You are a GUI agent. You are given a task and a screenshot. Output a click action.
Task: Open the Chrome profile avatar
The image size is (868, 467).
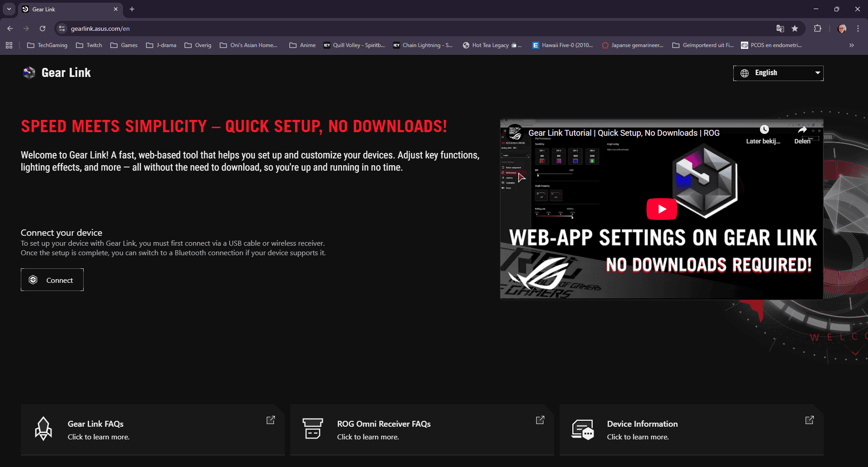click(842, 29)
